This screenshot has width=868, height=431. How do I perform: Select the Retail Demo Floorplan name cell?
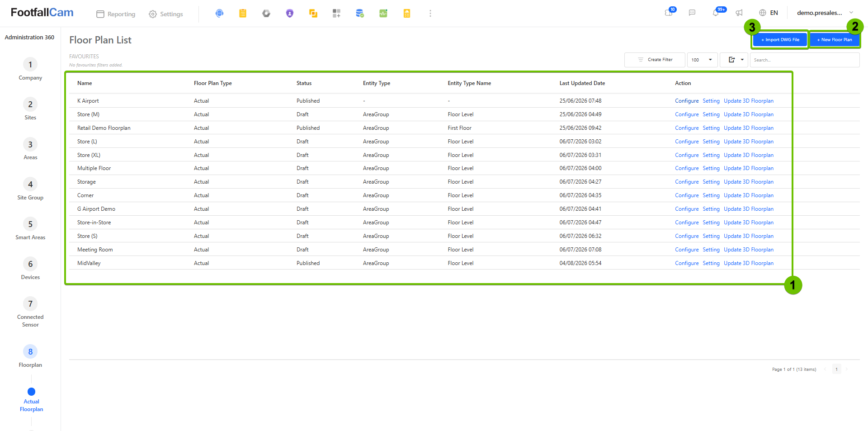click(x=104, y=128)
